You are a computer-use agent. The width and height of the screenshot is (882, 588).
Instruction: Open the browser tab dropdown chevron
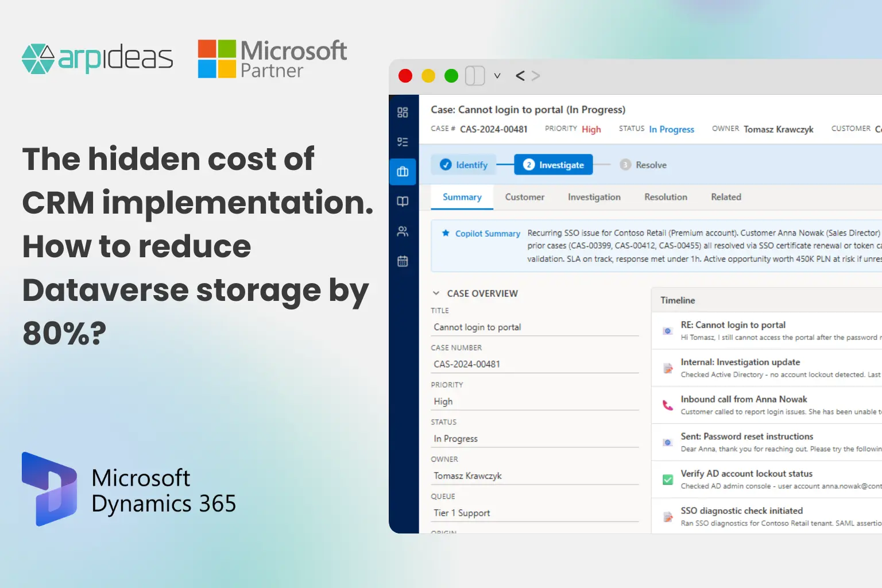(x=497, y=75)
